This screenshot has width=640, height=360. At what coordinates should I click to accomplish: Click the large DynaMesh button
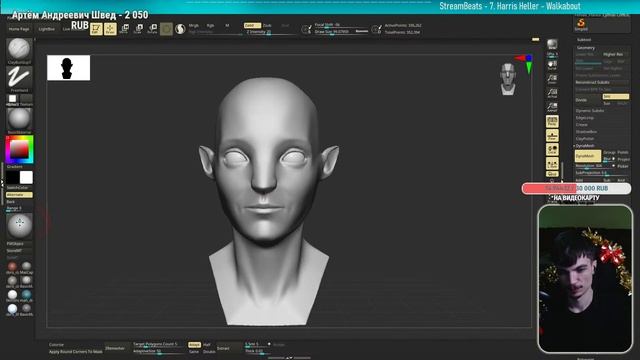coord(588,156)
